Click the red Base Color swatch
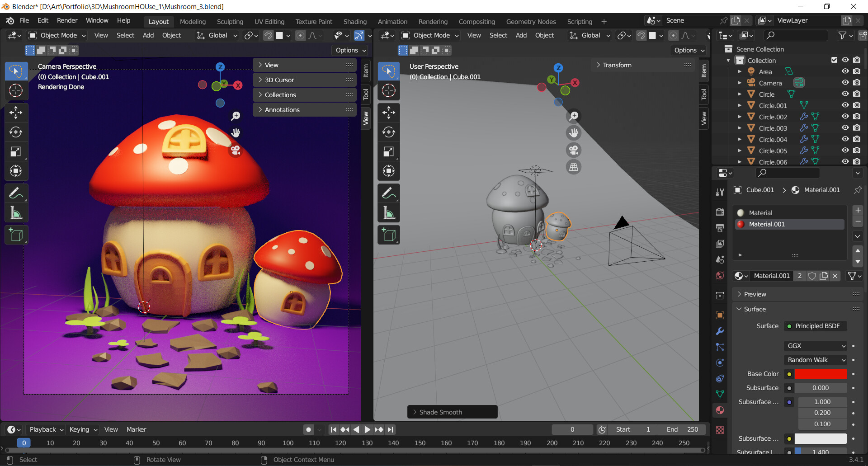 pyautogui.click(x=820, y=374)
